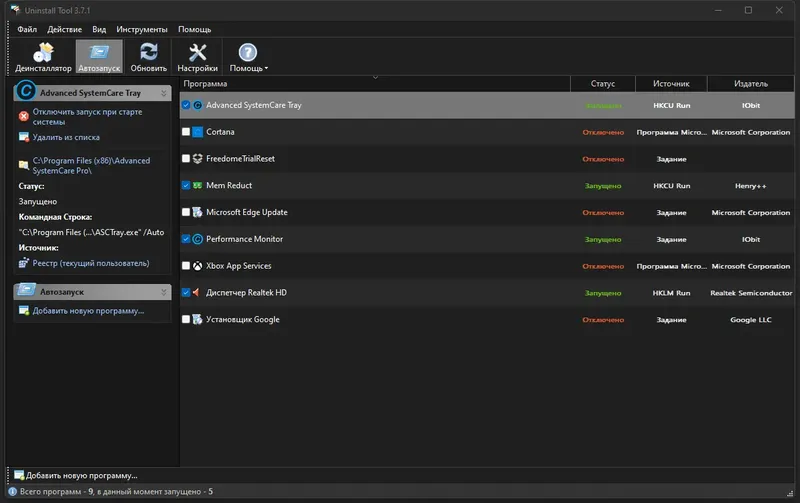Select the Henry++ publisher cell

click(x=751, y=186)
